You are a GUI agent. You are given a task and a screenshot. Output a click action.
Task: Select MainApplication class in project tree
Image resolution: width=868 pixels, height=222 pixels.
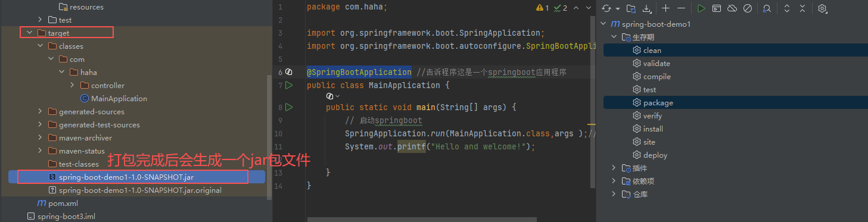tap(119, 98)
